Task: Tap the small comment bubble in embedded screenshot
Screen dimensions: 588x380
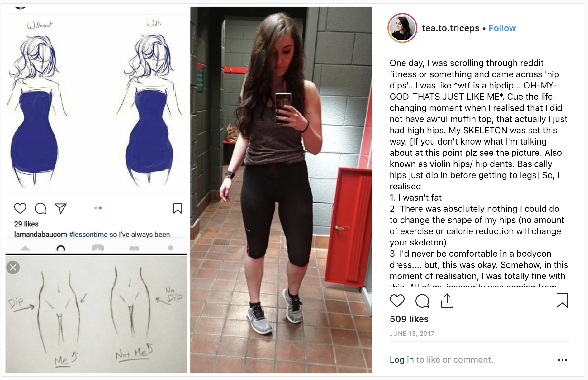Action: (x=40, y=208)
